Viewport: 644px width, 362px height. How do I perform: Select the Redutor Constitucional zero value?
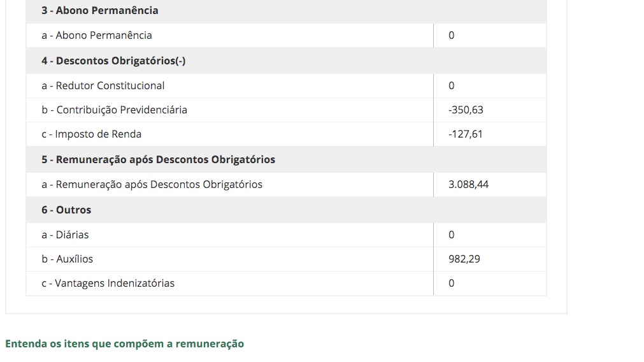[x=490, y=85]
